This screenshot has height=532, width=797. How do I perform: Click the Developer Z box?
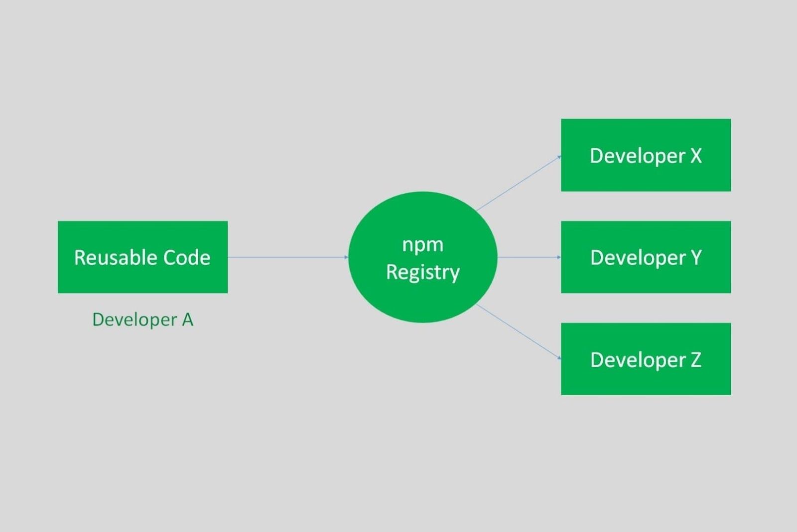[646, 359]
